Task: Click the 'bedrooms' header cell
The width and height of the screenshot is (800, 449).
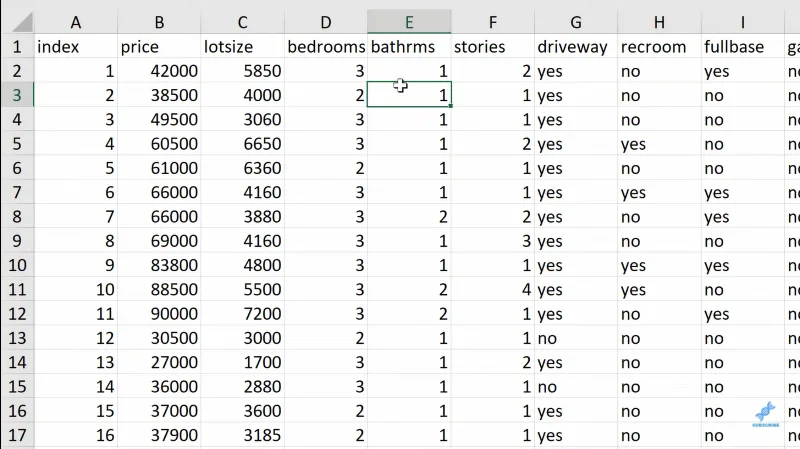Action: [326, 46]
